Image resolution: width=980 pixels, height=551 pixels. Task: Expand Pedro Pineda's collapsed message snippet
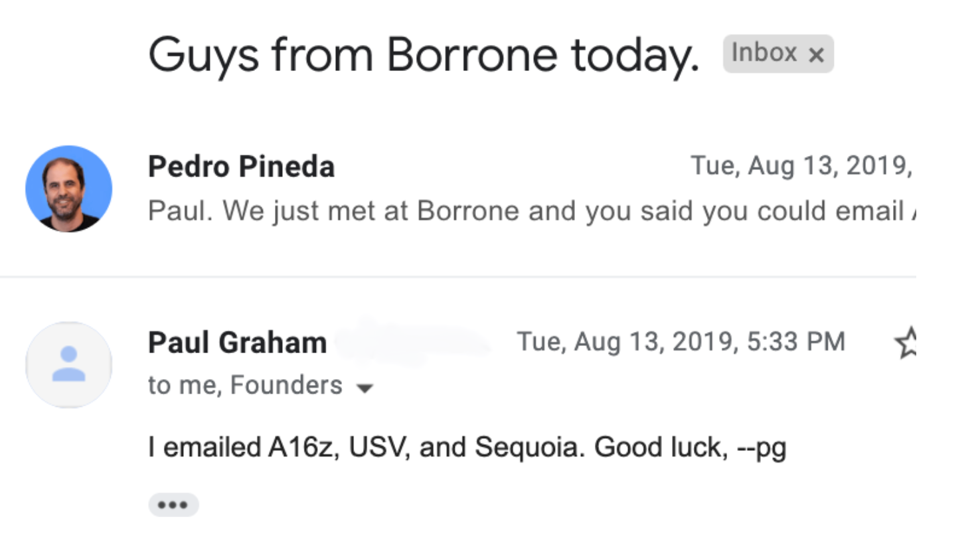(525, 211)
